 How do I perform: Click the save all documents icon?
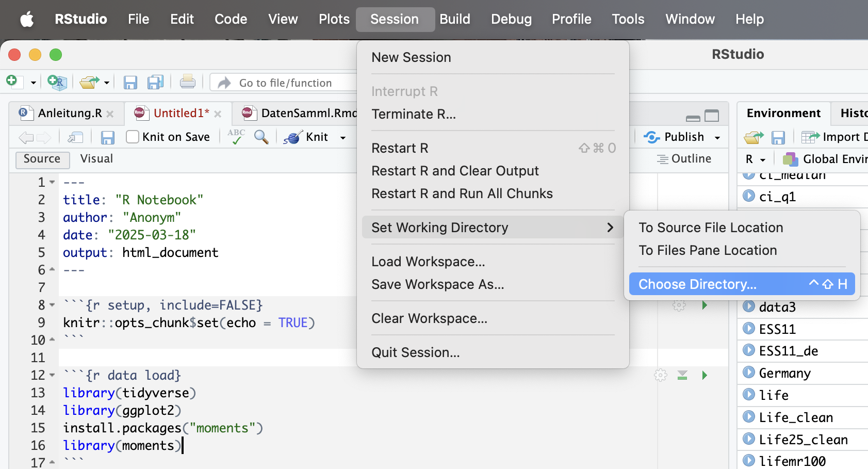click(x=155, y=83)
